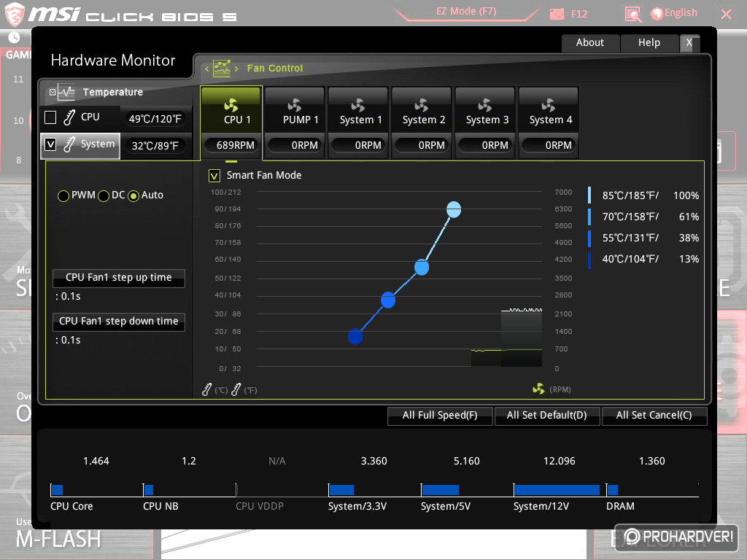Click the DRAM voltage bar
This screenshot has height=560, width=747.
point(613,490)
